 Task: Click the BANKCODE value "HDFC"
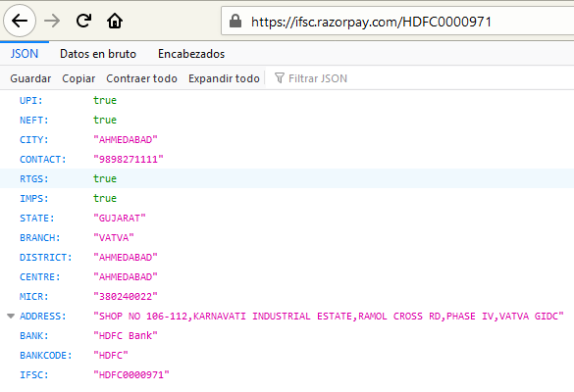[111, 356]
